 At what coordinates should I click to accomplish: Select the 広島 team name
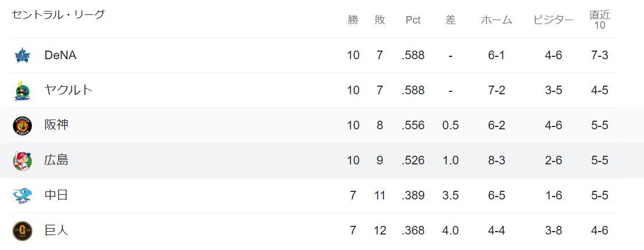[x=56, y=160]
